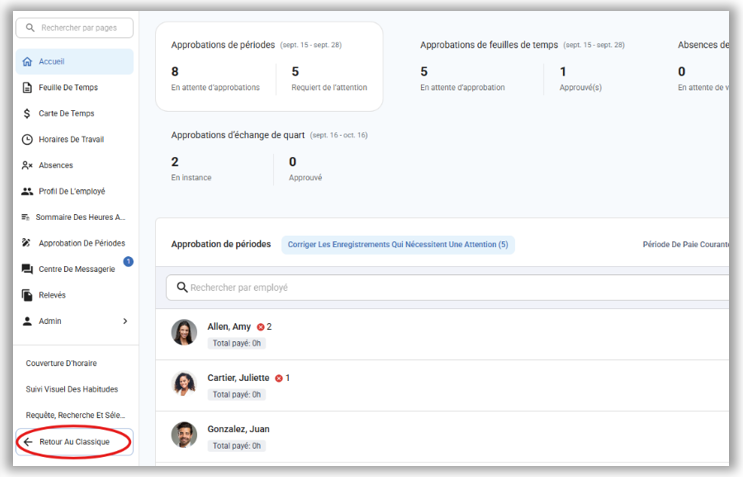Select the Carte De Temps dollar icon
Screen dimensions: 743x477
pyautogui.click(x=27, y=114)
